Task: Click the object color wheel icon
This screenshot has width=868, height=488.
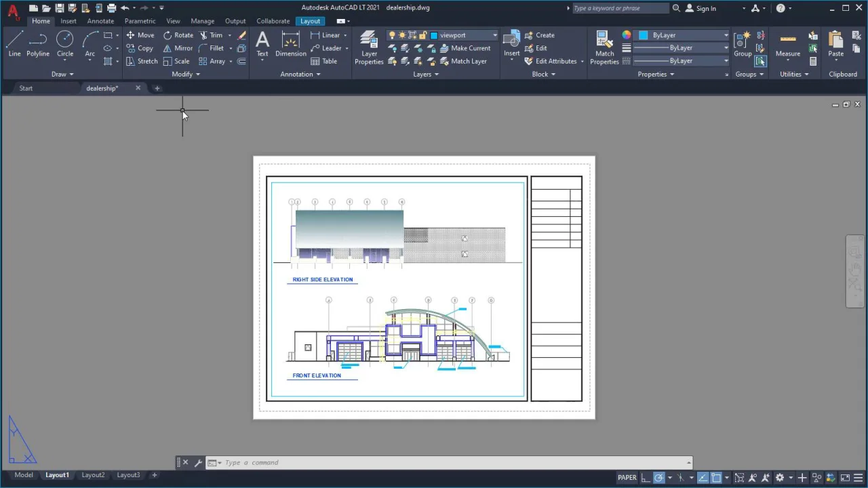Action: click(627, 35)
